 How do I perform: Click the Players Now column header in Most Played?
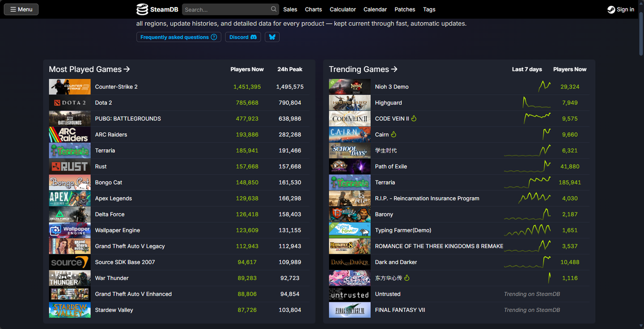[x=247, y=69]
